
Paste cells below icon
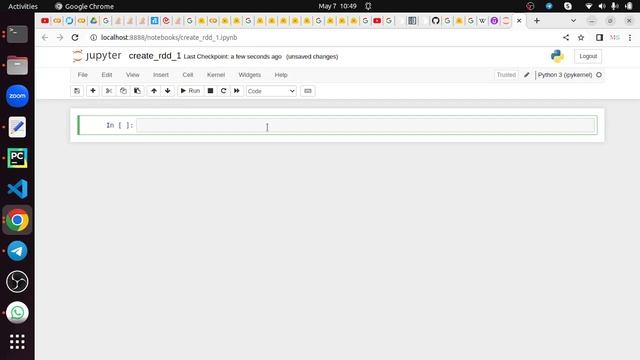coord(137,91)
